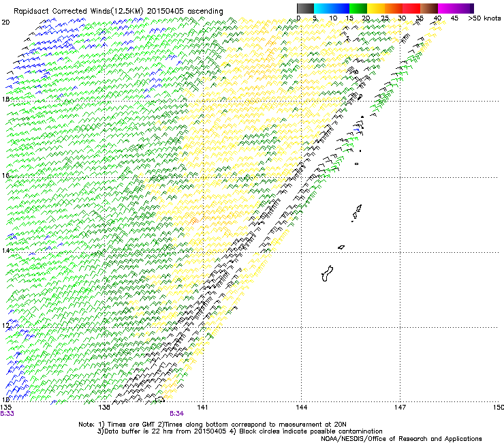This screenshot has height=443, width=504.
Task: Click the purple '8:34' swath time label
Action: [177, 414]
